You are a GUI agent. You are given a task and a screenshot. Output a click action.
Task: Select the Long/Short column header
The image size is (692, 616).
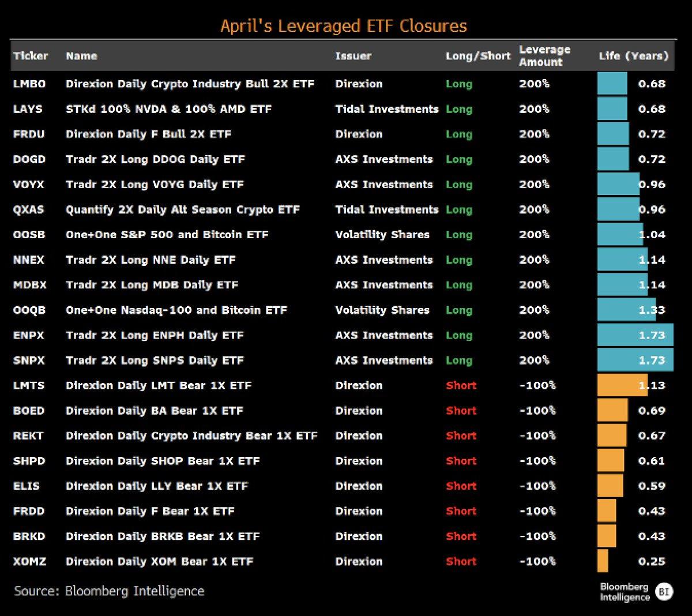click(478, 56)
